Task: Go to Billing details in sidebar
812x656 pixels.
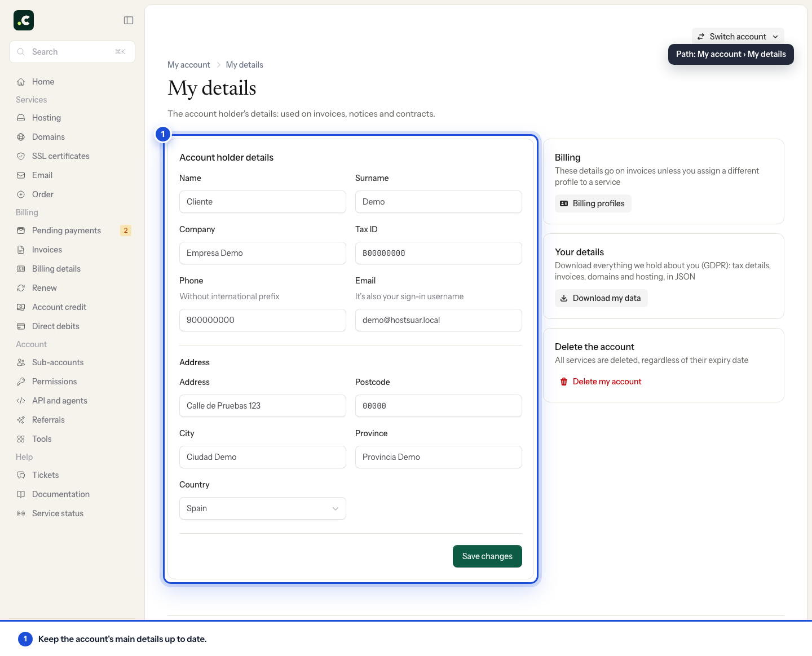Action: point(72,269)
